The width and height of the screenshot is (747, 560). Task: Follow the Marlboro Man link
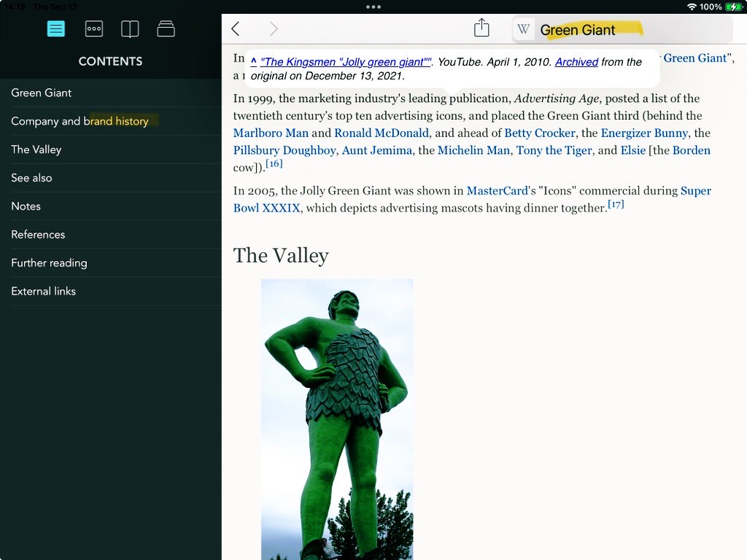pyautogui.click(x=271, y=133)
